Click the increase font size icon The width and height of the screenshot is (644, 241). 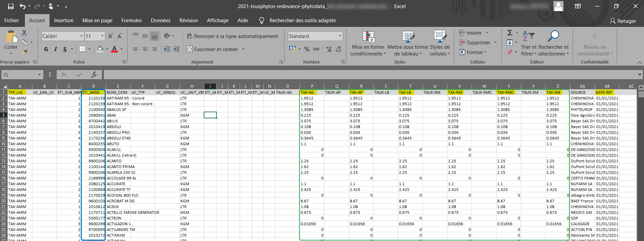110,36
